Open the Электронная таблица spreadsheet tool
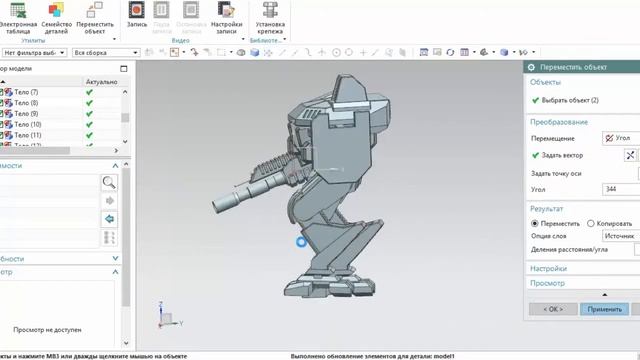640x360 pixels. pos(17,18)
